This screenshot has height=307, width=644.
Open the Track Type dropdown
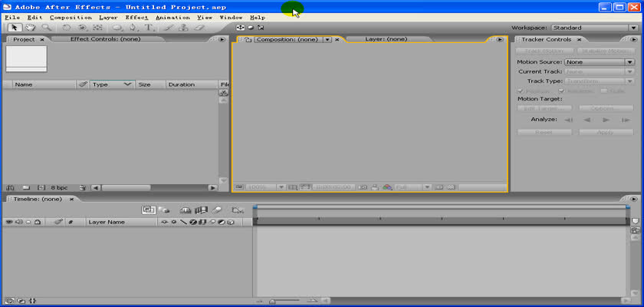pos(600,81)
